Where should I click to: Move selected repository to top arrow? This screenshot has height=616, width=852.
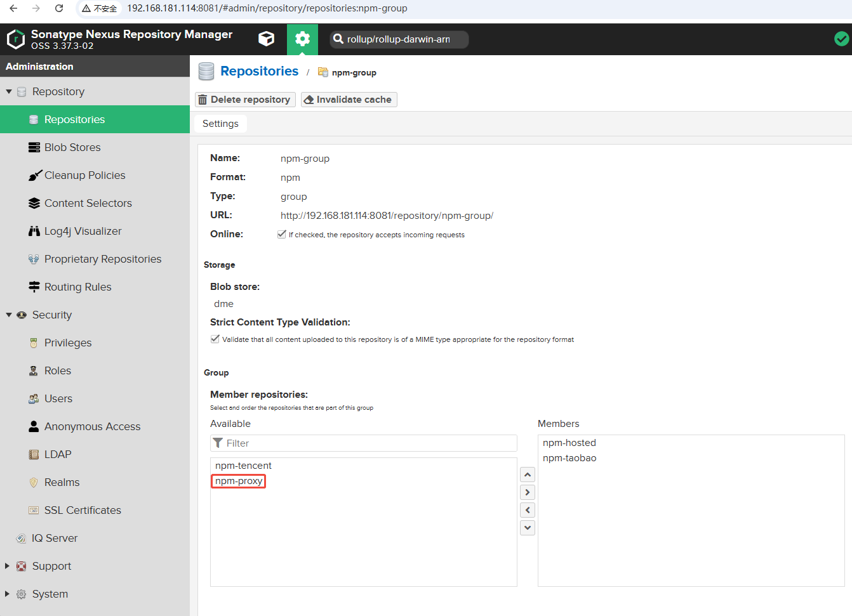click(x=527, y=475)
